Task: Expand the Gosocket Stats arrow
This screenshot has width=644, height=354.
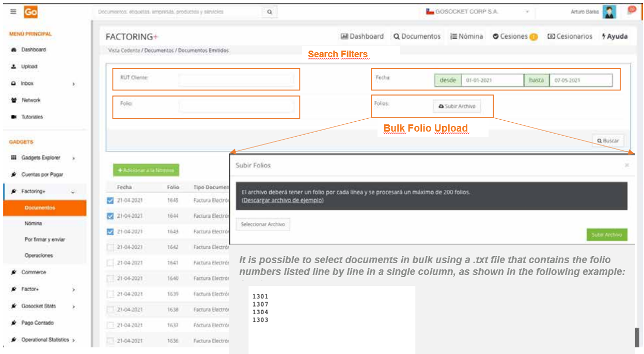Action: (x=73, y=307)
